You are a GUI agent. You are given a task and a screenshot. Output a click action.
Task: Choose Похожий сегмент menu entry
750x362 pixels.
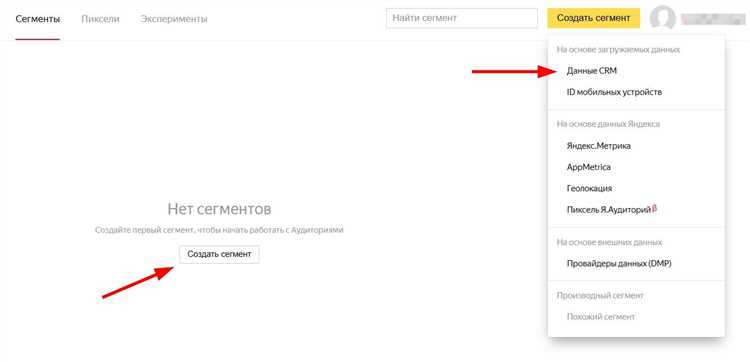[x=601, y=317]
